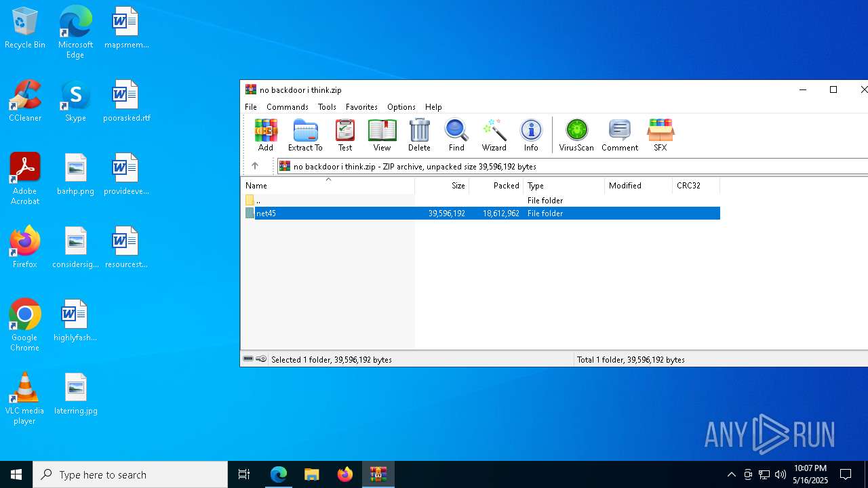Sort by the Modified column header

(x=638, y=186)
